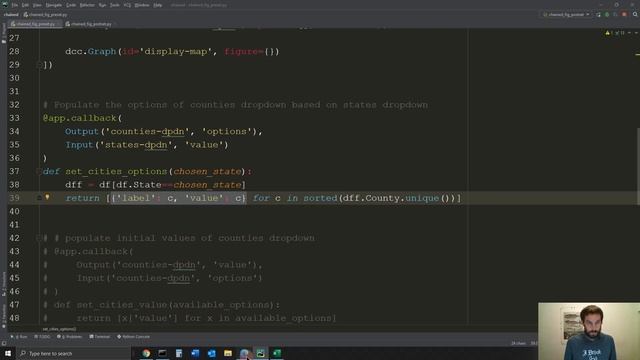Open Search Everywhere magnifier icon
Viewport: 640px width, 360px height.
point(635,15)
